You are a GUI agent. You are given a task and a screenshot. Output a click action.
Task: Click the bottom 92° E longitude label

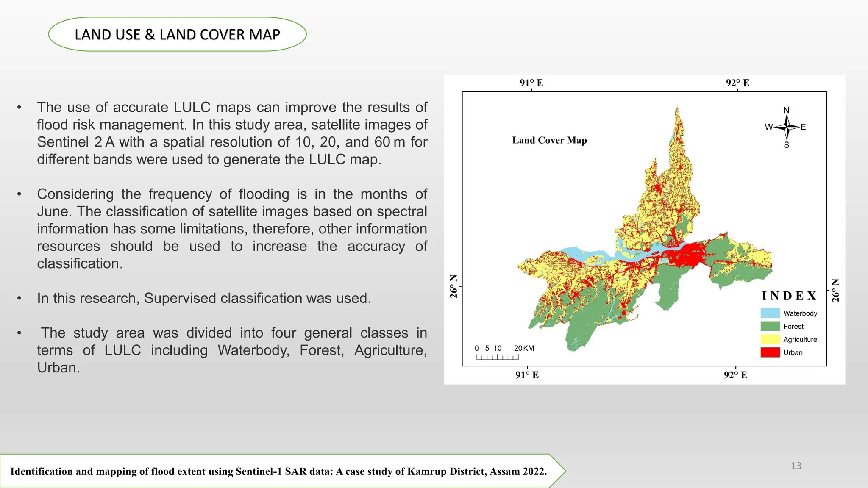click(x=735, y=375)
